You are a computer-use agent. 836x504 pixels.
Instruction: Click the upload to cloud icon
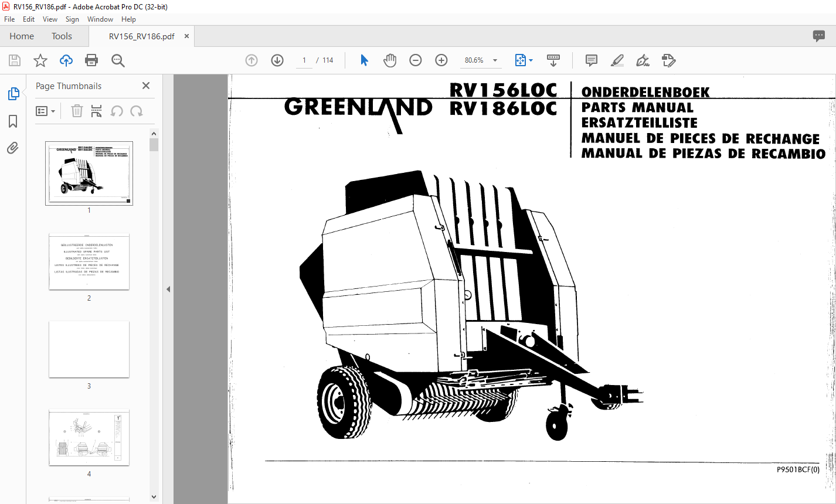(66, 60)
